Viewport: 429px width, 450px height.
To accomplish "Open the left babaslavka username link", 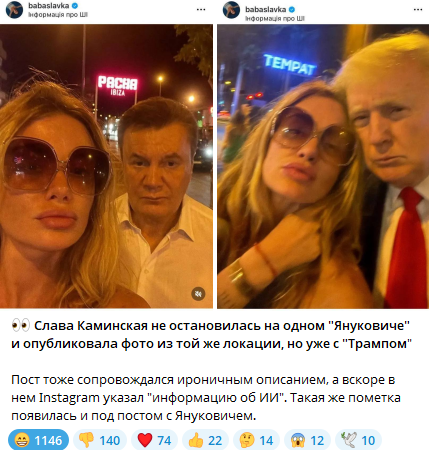I will (49, 6).
